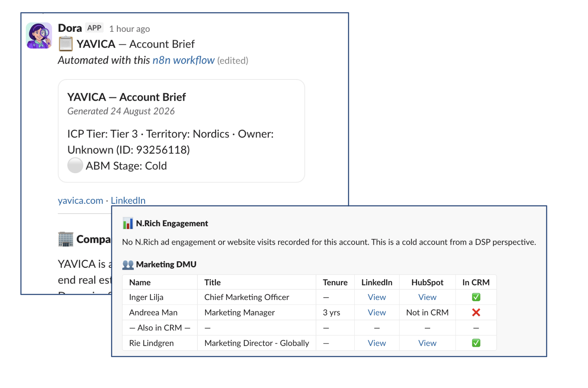Click the 'Marketing DMU' heading
588x388 pixels.
[x=166, y=265]
